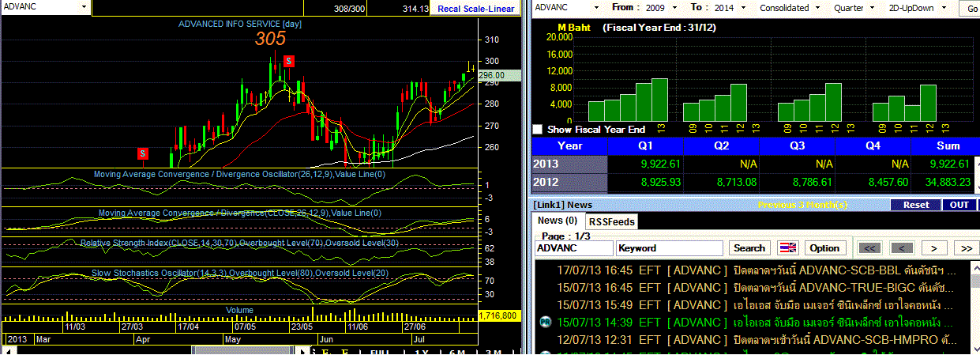Viewport: 980px width, 355px height.
Task: Click the Previous 3 Month(s) label
Action: click(x=802, y=205)
